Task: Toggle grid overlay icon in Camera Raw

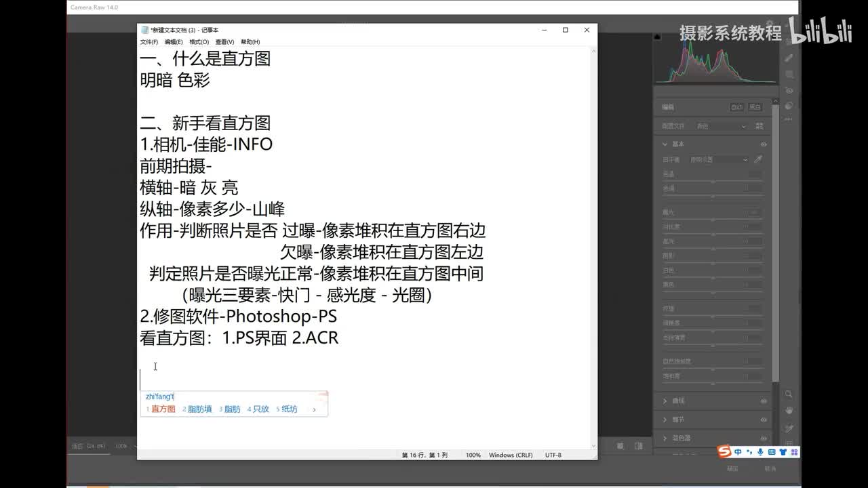Action: click(789, 443)
